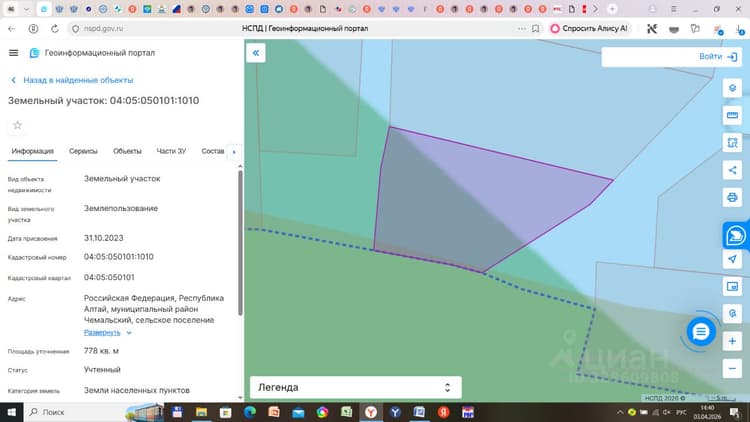750x422 pixels.
Task: Click cadastral quarter value 04:05:050101
Action: 109,278
